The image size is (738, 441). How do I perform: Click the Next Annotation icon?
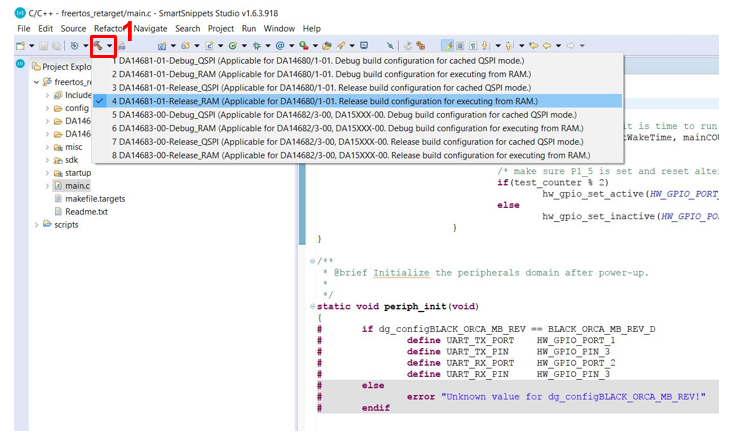[486, 46]
